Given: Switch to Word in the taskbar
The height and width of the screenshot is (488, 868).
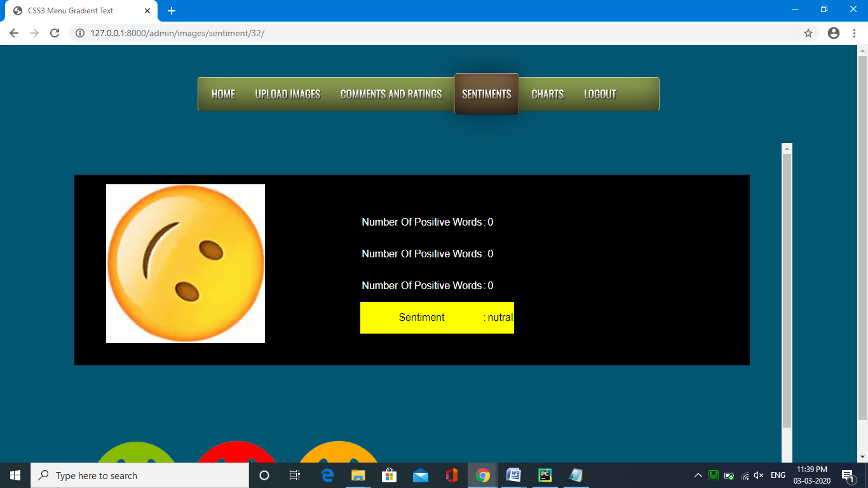Looking at the screenshot, I should coord(513,475).
